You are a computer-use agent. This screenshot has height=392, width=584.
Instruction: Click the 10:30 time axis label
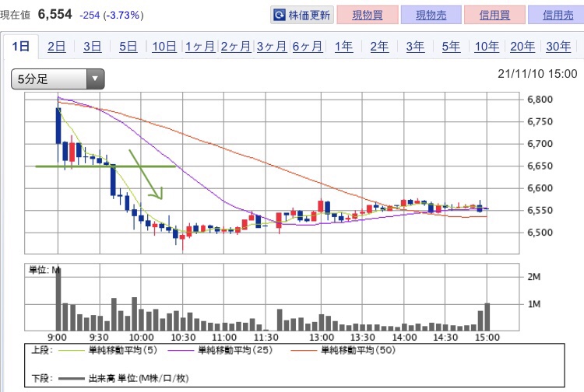click(x=183, y=338)
